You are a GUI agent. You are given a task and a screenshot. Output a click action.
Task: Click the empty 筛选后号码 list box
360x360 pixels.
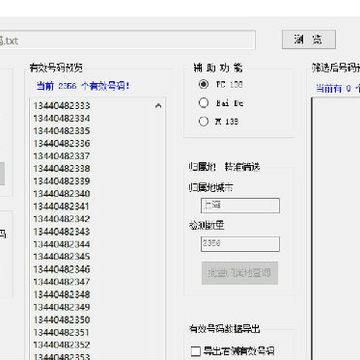[x=336, y=228]
